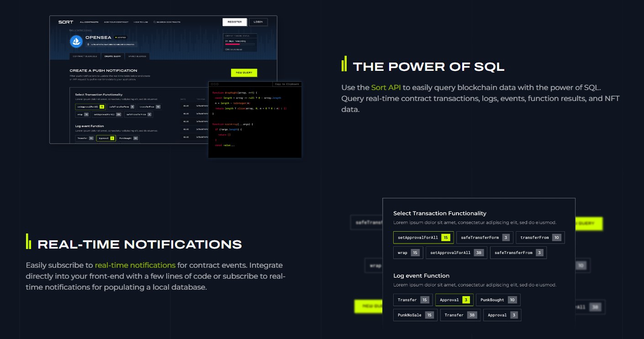Follow the Sort API link
Viewport: 644px width, 339px height.
(385, 87)
